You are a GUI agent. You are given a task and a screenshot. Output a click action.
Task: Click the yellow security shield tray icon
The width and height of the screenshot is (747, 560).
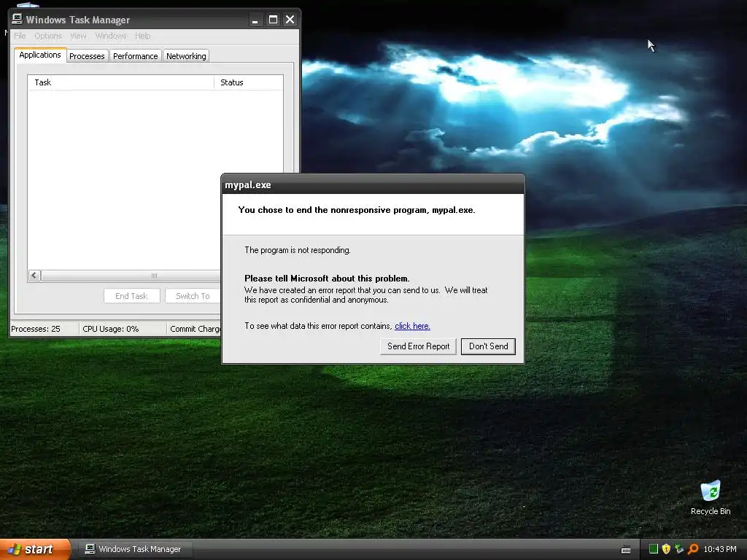tap(666, 549)
